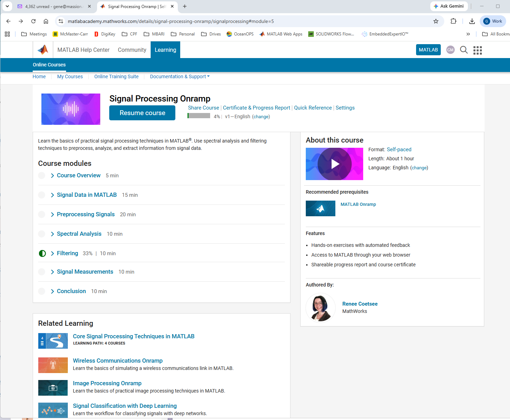Open the browser extensions puzzle icon
510x420 pixels.
coord(453,21)
